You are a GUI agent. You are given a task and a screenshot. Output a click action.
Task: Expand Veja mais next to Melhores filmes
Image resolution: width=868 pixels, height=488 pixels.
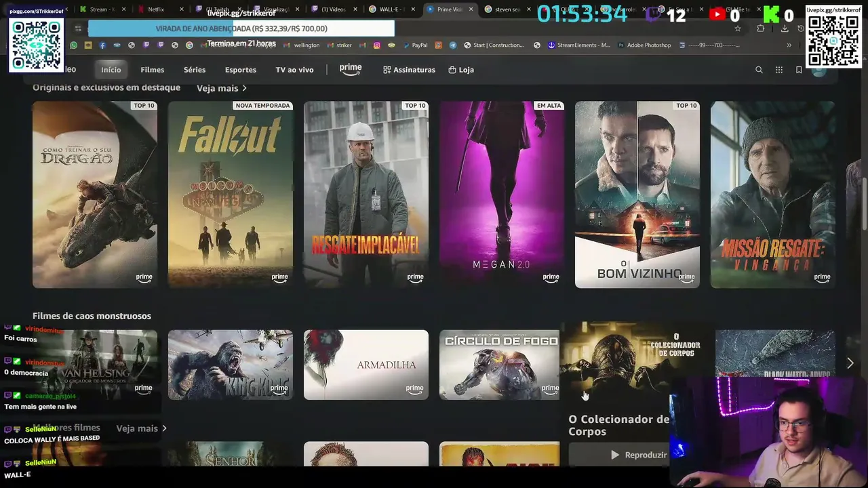coord(142,428)
